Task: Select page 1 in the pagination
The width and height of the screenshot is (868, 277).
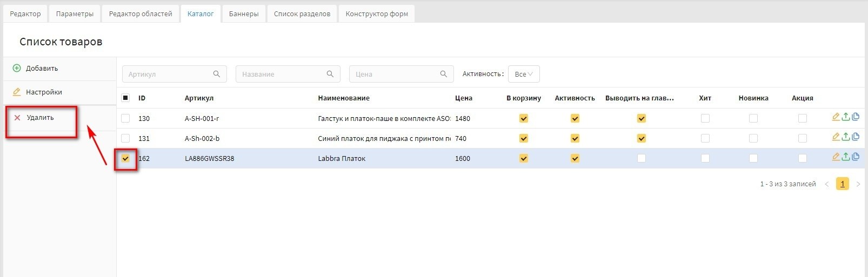Action: (842, 184)
